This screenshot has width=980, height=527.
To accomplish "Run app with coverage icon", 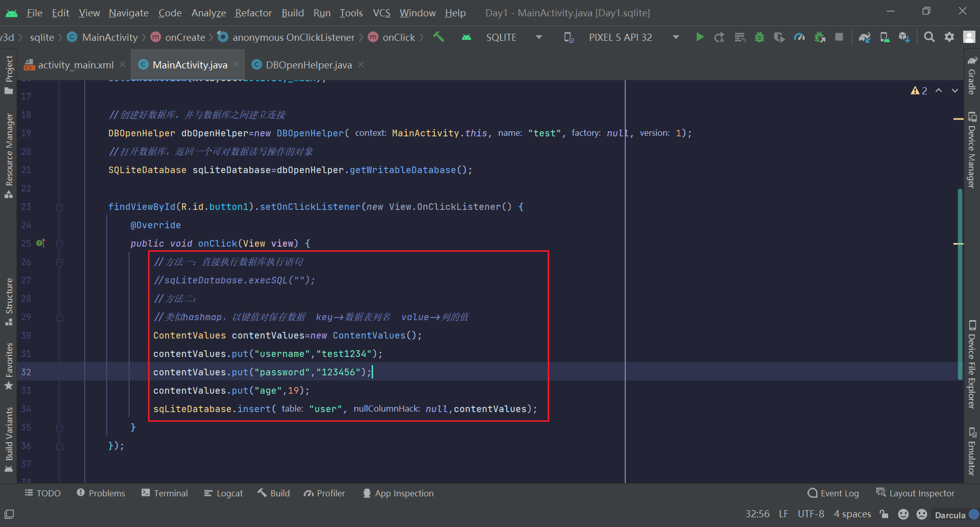I will pyautogui.click(x=779, y=37).
